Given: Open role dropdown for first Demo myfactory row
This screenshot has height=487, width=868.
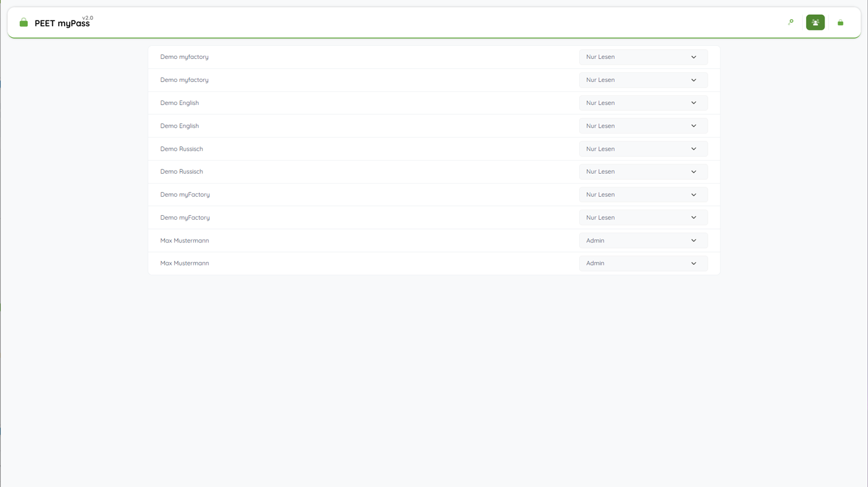Looking at the screenshot, I should [x=643, y=57].
